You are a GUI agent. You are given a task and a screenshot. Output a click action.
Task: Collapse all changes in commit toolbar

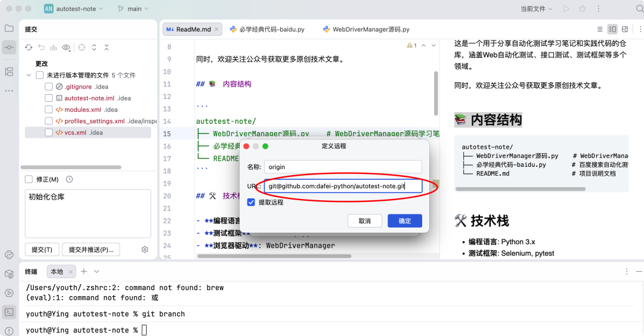[106, 47]
